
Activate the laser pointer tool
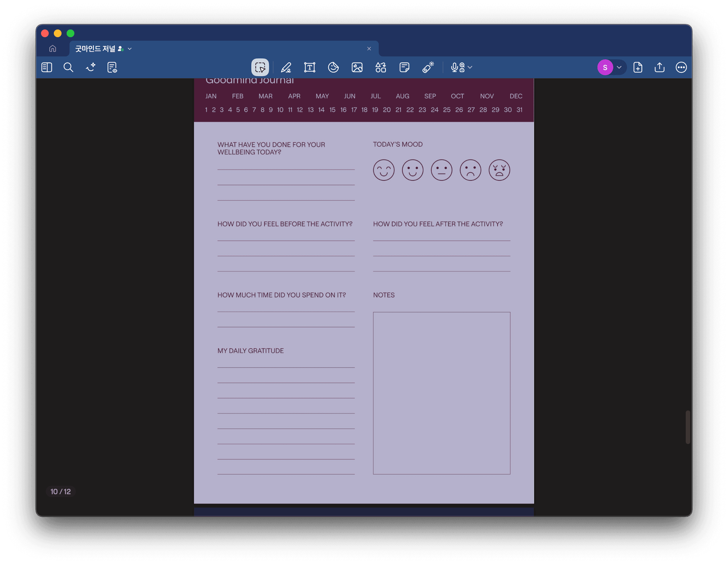[x=428, y=67]
